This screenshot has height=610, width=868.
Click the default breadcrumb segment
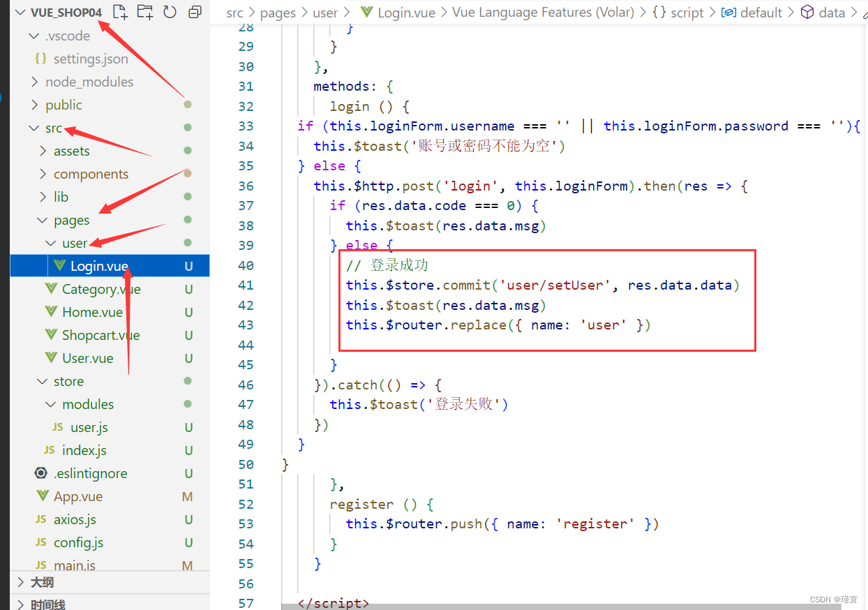(761, 13)
